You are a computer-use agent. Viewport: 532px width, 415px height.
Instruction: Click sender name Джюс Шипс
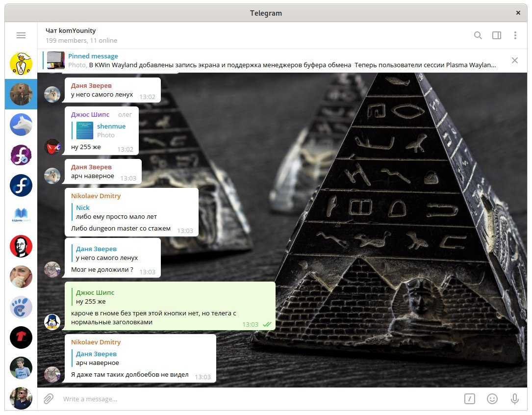pos(90,114)
